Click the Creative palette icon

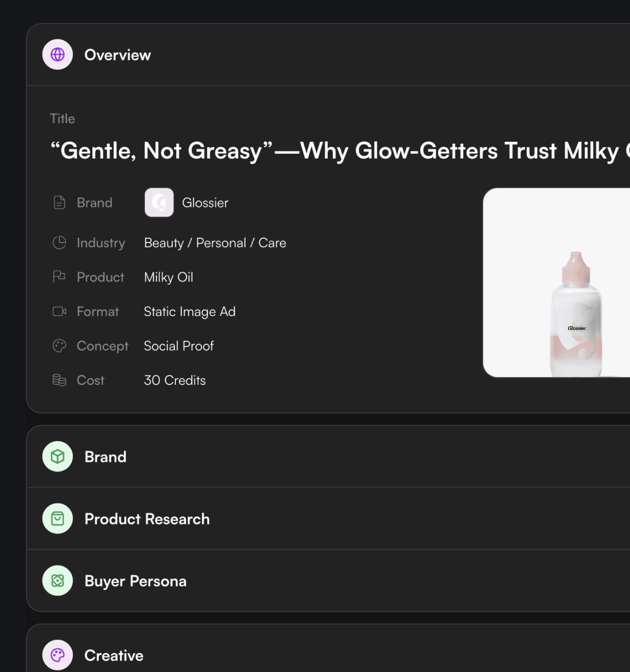[57, 654]
